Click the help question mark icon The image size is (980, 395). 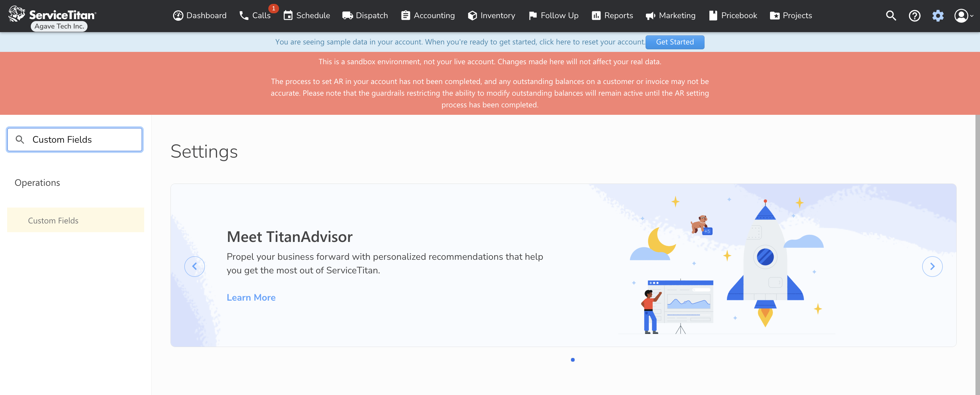[914, 16]
